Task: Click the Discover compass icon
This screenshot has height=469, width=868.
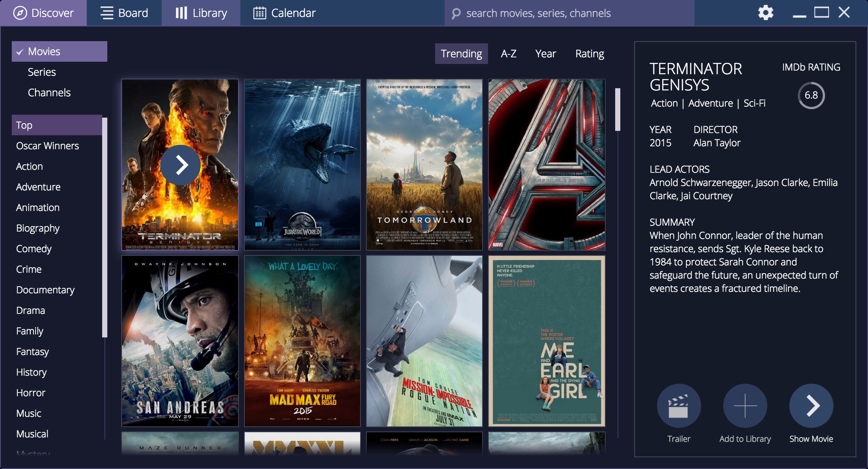Action: (20, 13)
